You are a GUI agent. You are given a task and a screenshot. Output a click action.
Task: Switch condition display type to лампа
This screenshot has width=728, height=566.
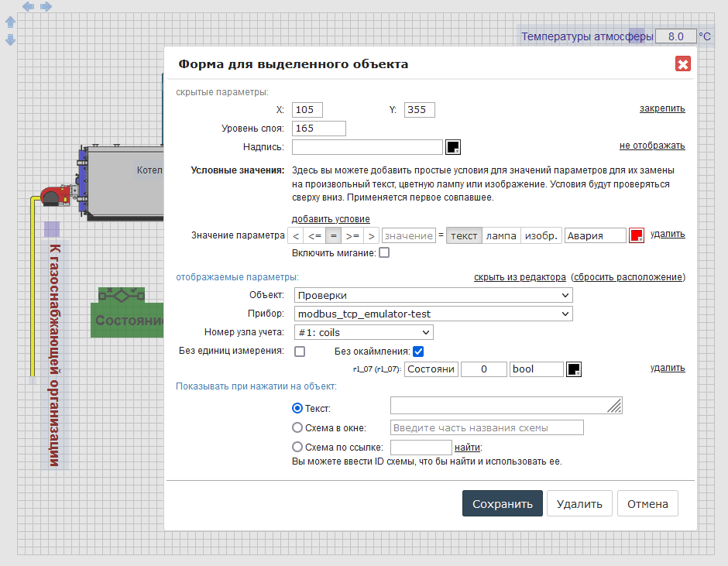(501, 235)
